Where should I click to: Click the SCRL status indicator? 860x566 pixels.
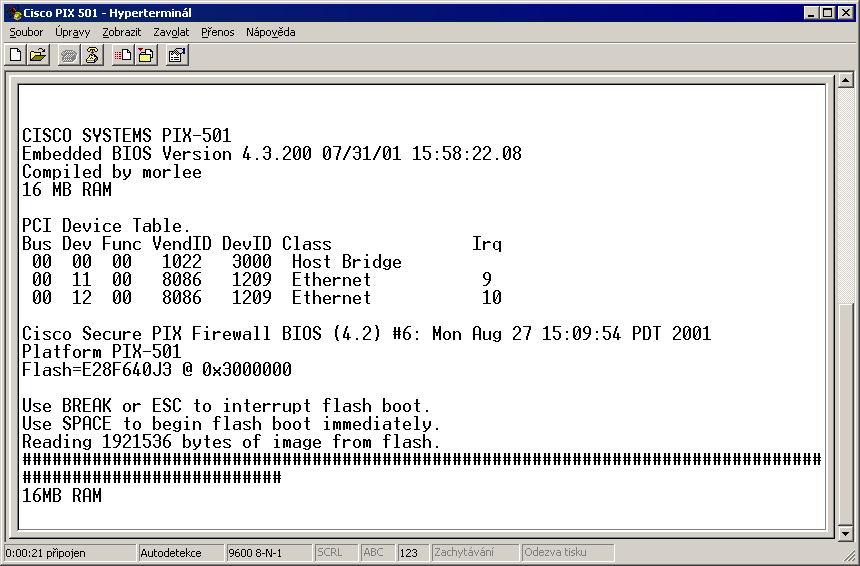[336, 553]
